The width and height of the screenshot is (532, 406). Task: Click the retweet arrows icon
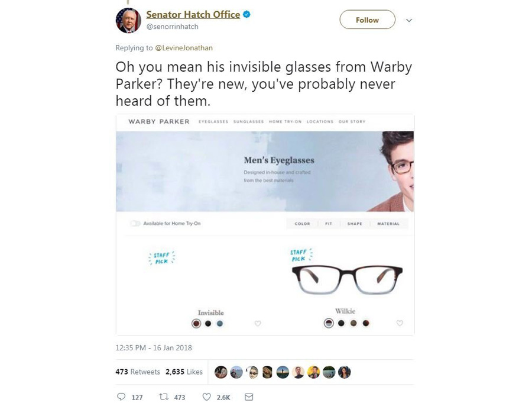(x=164, y=397)
